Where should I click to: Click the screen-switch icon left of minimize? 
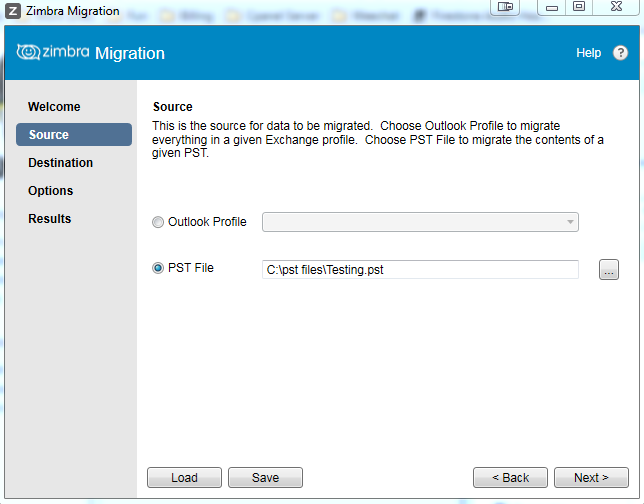pyautogui.click(x=506, y=7)
